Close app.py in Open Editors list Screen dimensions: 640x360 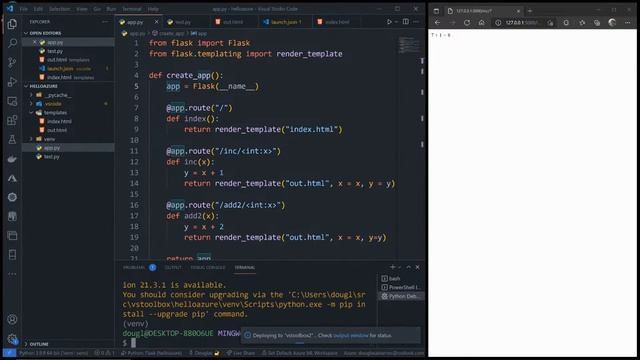(35, 42)
